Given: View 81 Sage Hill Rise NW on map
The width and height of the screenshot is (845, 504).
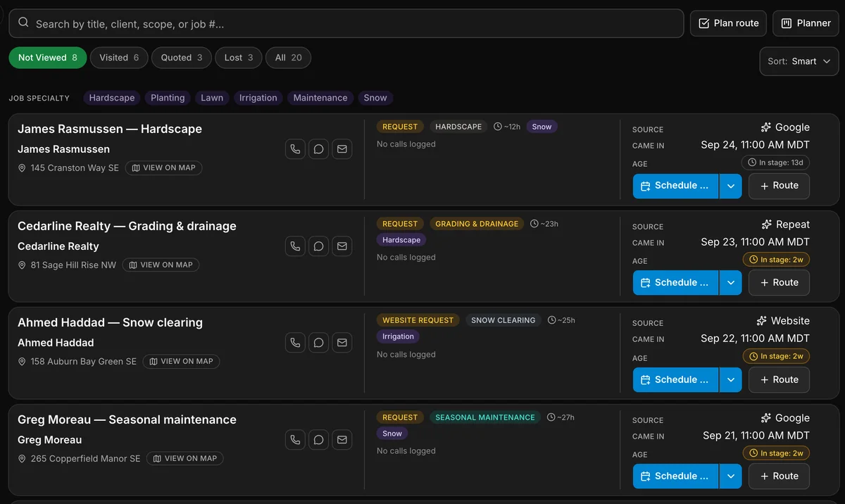Looking at the screenshot, I should click(161, 265).
